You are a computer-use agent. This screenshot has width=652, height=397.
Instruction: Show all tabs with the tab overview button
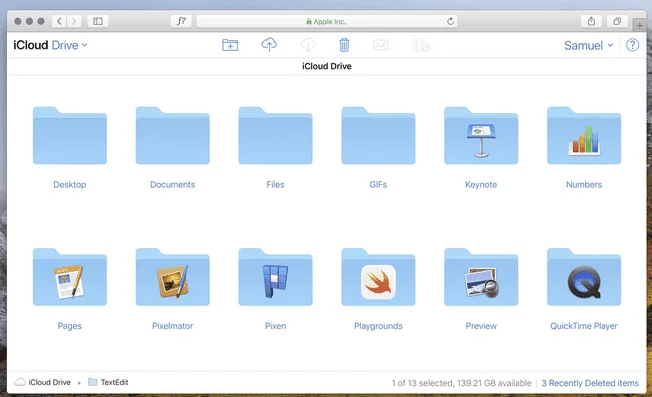coord(617,21)
